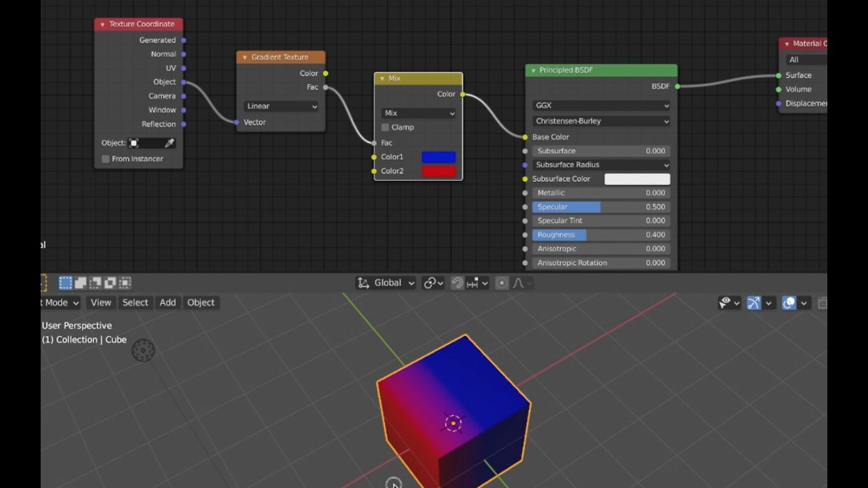Open the Global transform orientation dropdown
868x488 pixels.
pos(386,283)
